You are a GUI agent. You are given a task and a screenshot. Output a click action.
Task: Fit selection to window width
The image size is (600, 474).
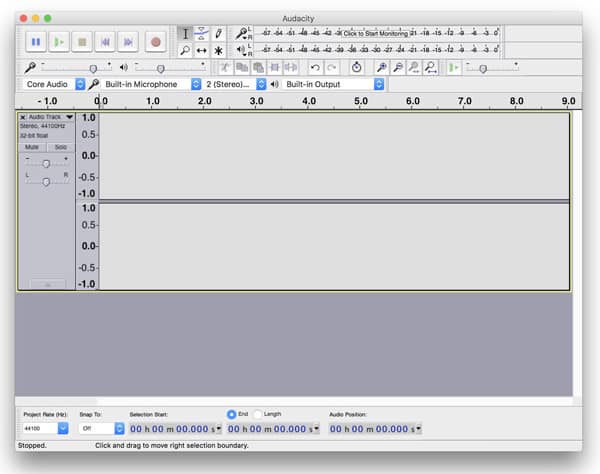pos(414,67)
